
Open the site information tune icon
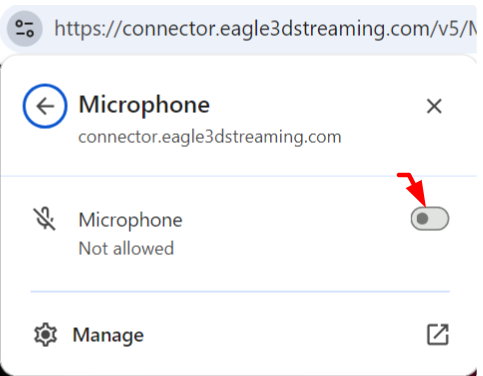pyautogui.click(x=25, y=29)
